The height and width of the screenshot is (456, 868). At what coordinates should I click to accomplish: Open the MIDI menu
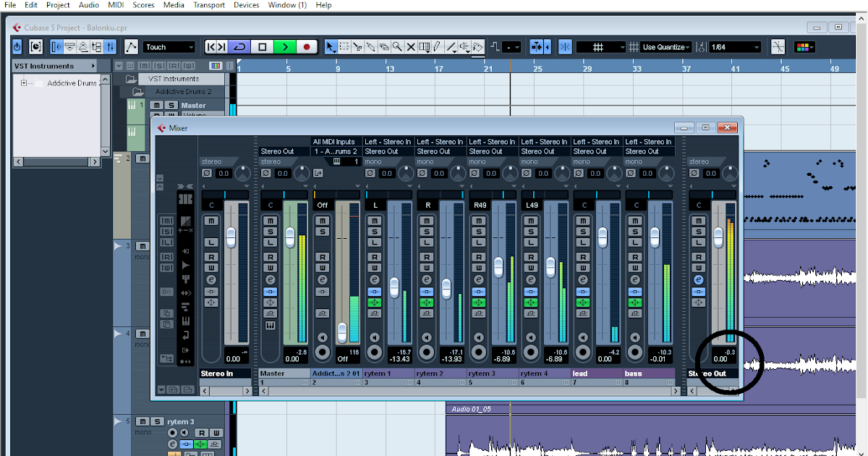(x=116, y=4)
